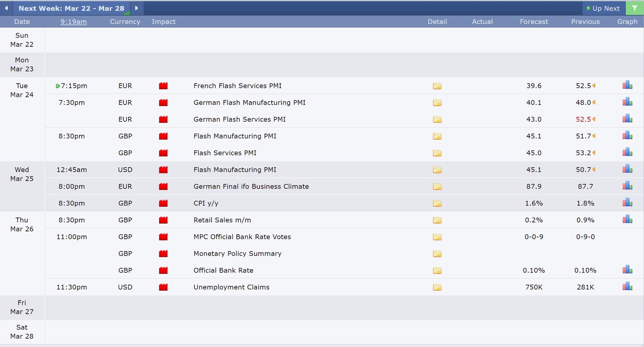644x347 pixels.
Task: Open detail folder for CPI y/y
Action: [x=437, y=203]
